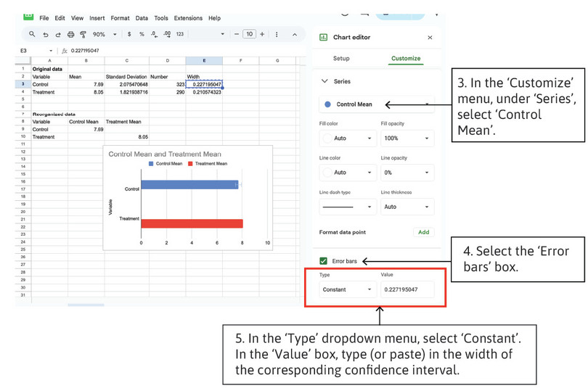Collapse the toolbar with up chevron
The width and height of the screenshot is (588, 388).
295,35
